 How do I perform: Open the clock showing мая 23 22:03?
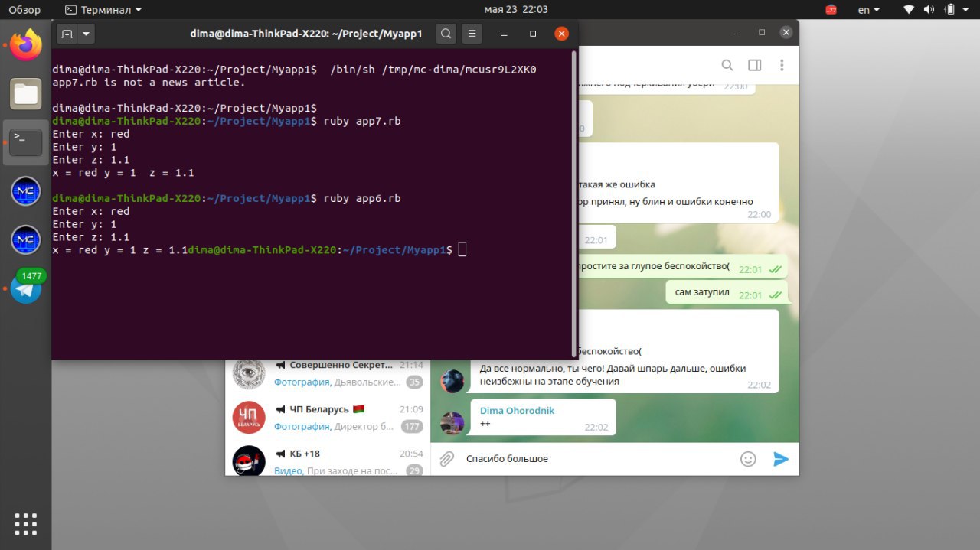(x=516, y=10)
